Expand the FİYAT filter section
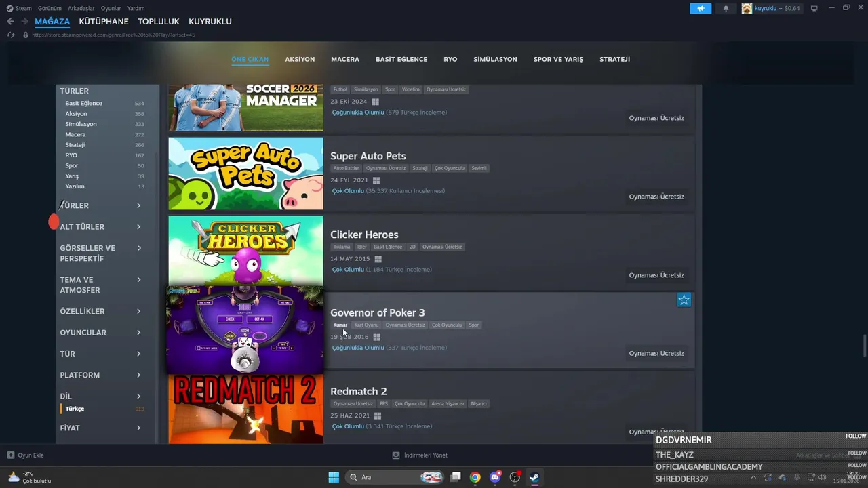This screenshot has width=868, height=488. [x=100, y=428]
